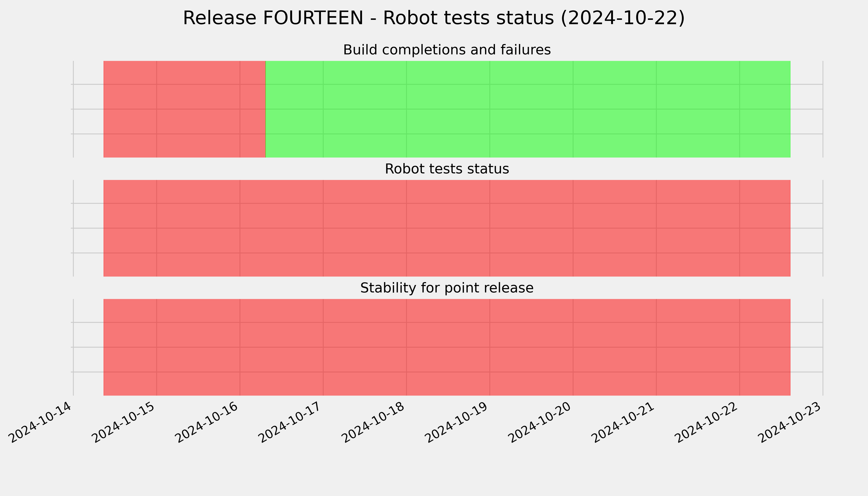The height and width of the screenshot is (496, 868).
Task: Click the 'Stability for point release' subplot title
Action: tap(447, 288)
